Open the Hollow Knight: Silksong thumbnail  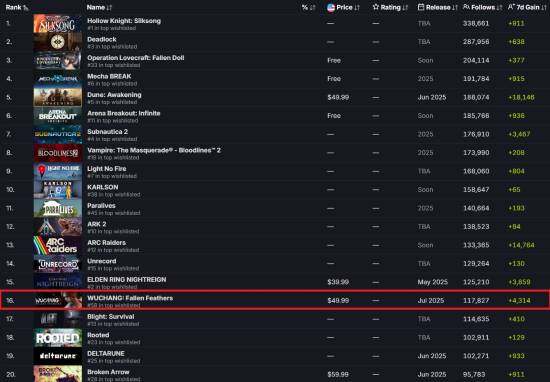coord(58,24)
